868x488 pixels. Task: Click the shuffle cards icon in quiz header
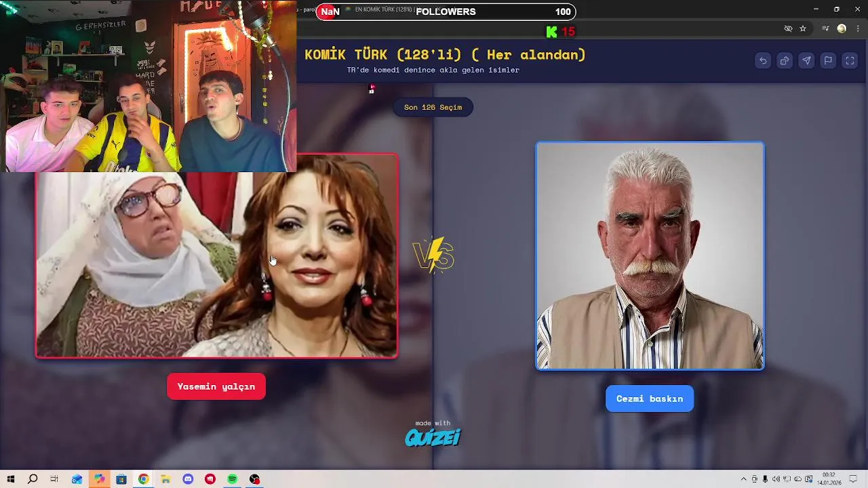click(785, 60)
